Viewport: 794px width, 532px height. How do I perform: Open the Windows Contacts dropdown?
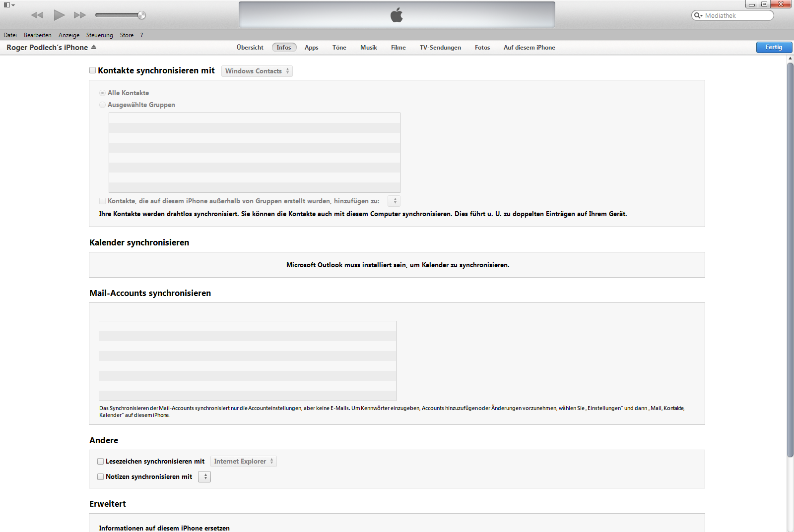click(x=257, y=71)
